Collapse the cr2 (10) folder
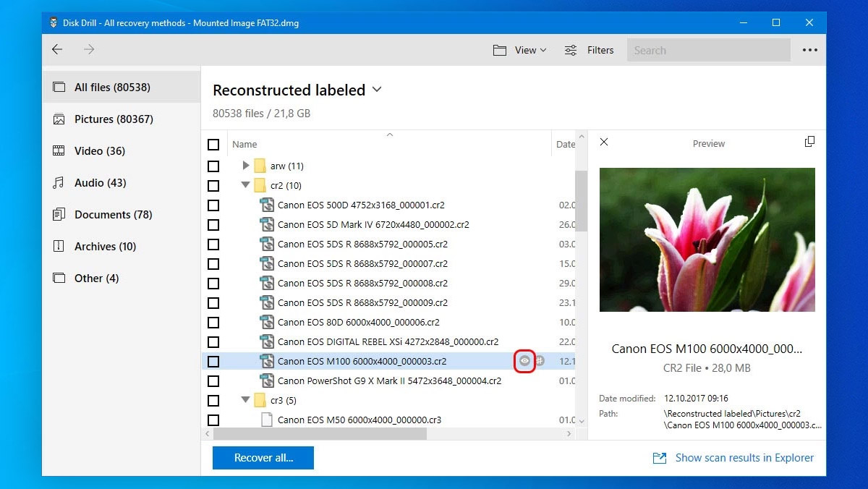This screenshot has width=868, height=489. (x=246, y=186)
